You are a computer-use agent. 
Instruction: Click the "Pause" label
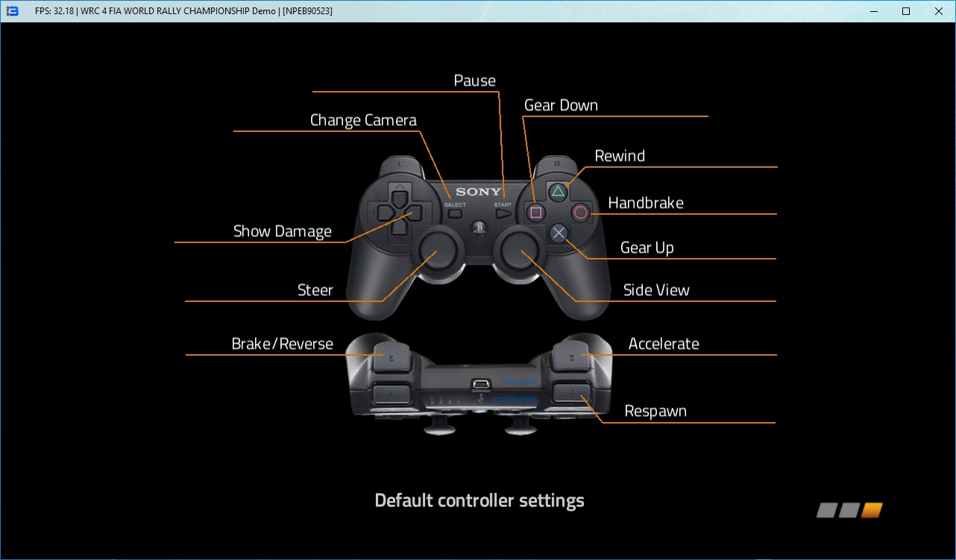tap(475, 81)
